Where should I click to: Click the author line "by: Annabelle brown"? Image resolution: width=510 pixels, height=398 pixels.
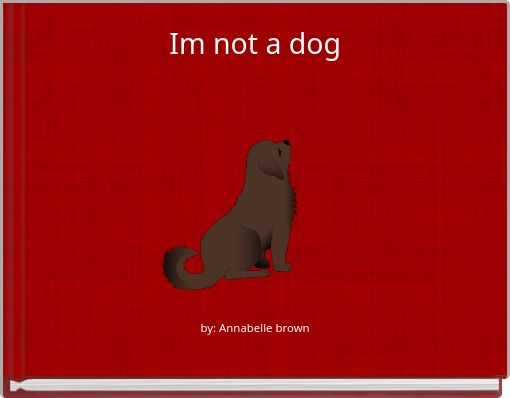pyautogui.click(x=255, y=328)
